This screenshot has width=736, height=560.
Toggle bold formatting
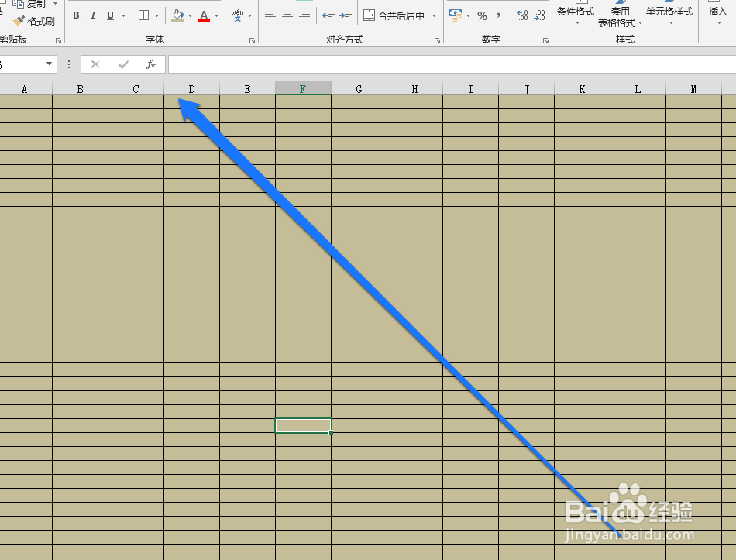click(76, 15)
